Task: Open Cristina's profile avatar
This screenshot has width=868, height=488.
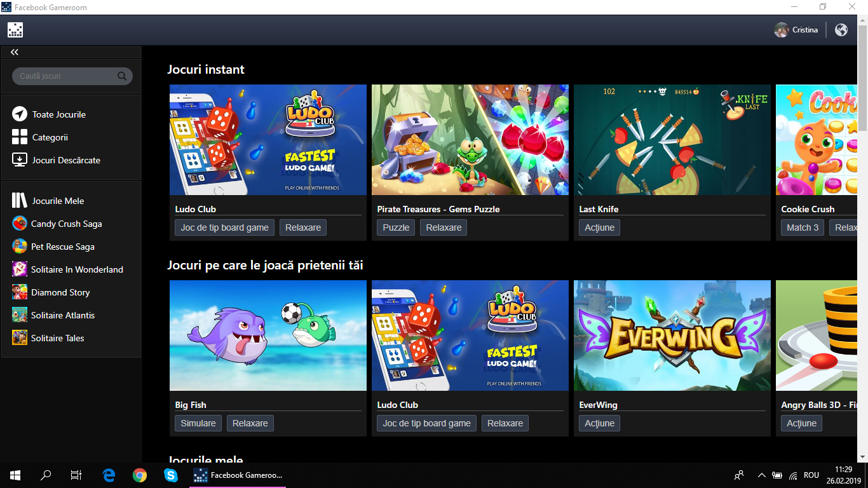Action: (782, 30)
